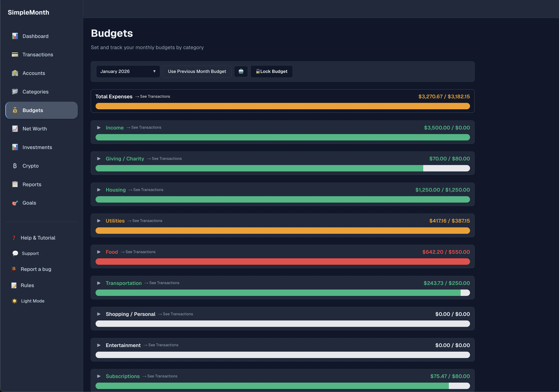
Task: Open the Dashboard from the sidebar
Action: [35, 36]
